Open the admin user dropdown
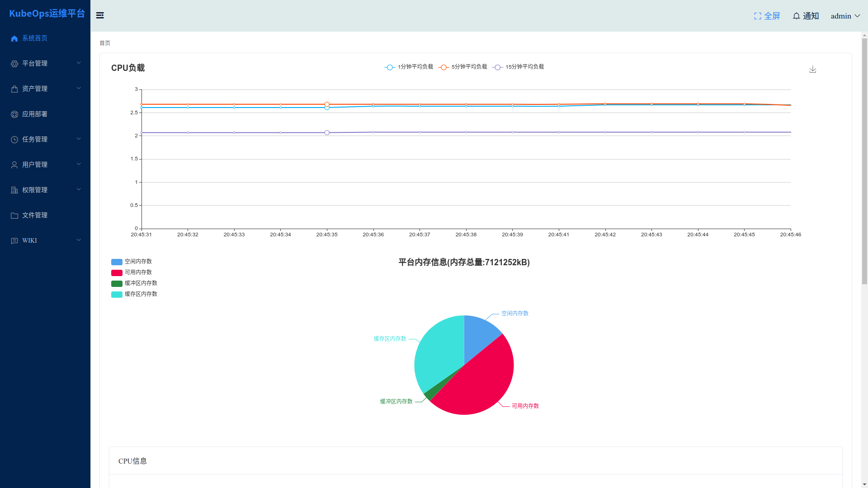The image size is (868, 488). pyautogui.click(x=845, y=16)
